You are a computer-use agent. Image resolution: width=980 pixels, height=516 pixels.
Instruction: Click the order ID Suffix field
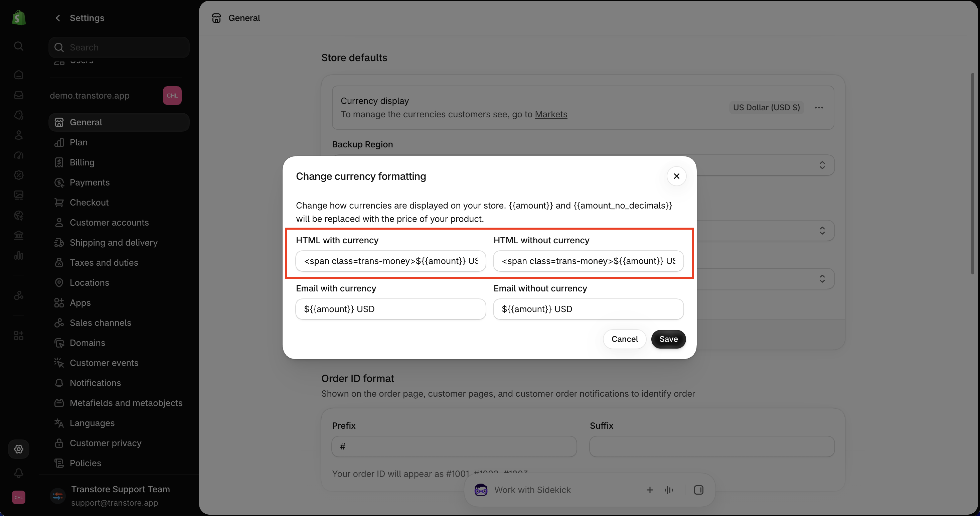pyautogui.click(x=712, y=446)
